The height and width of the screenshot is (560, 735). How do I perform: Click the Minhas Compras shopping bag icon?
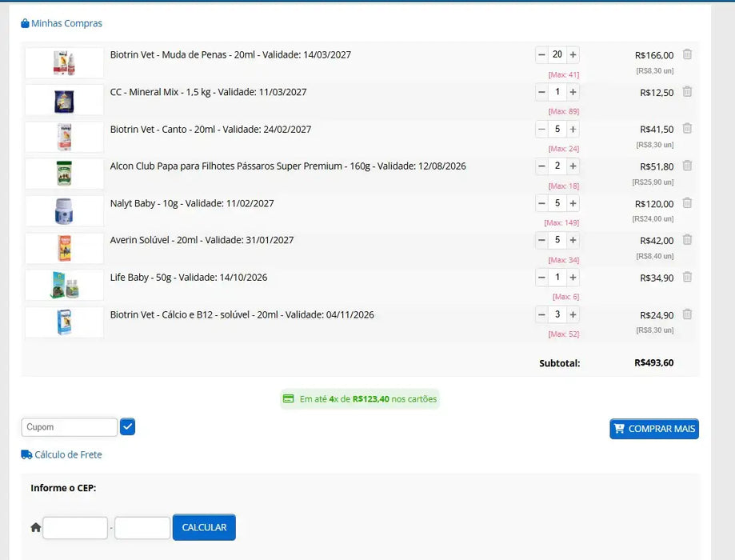click(x=25, y=23)
